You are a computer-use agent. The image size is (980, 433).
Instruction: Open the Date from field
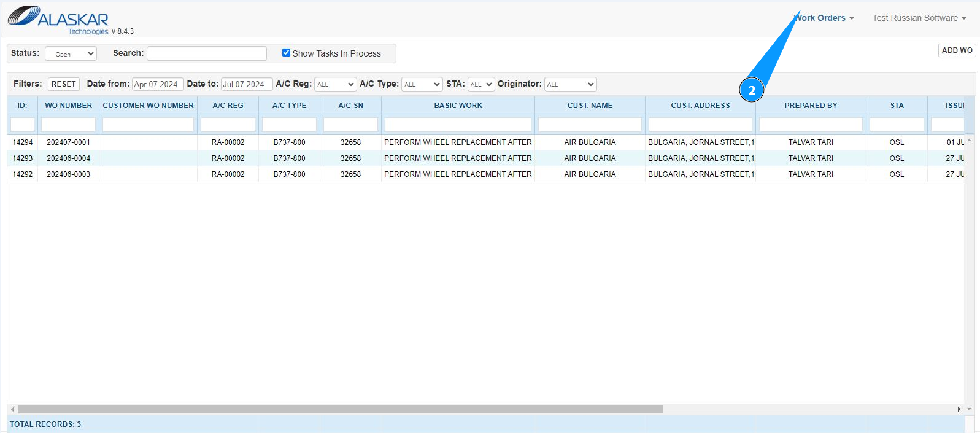click(x=158, y=84)
